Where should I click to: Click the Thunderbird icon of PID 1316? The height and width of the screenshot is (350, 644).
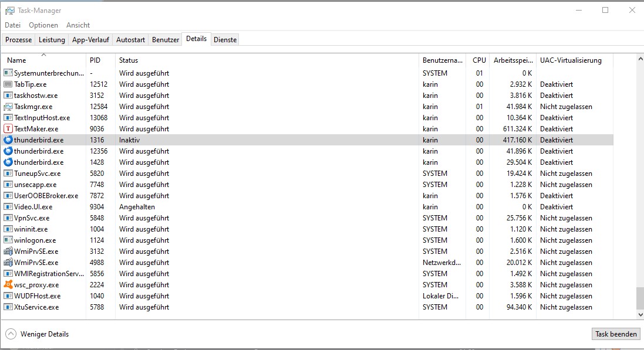click(8, 140)
